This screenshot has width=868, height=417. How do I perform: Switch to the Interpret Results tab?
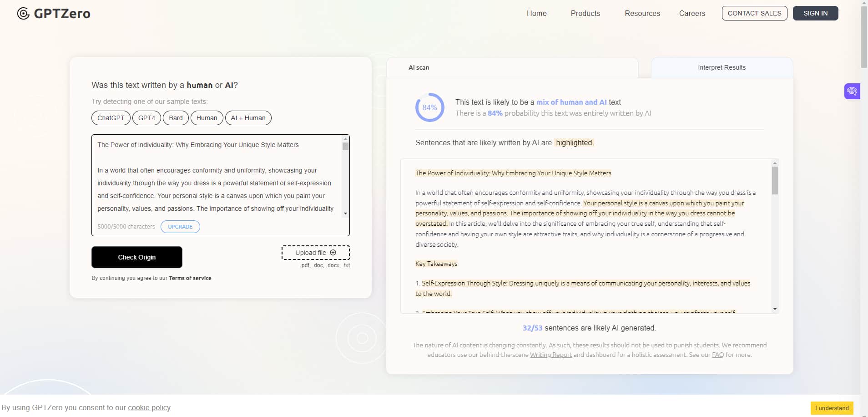pos(722,67)
